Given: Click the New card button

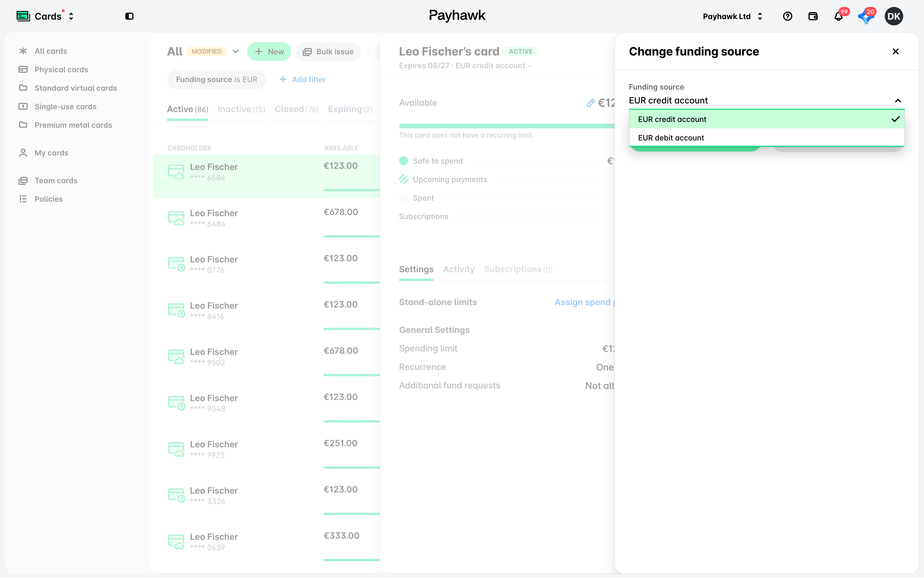Looking at the screenshot, I should [x=269, y=52].
